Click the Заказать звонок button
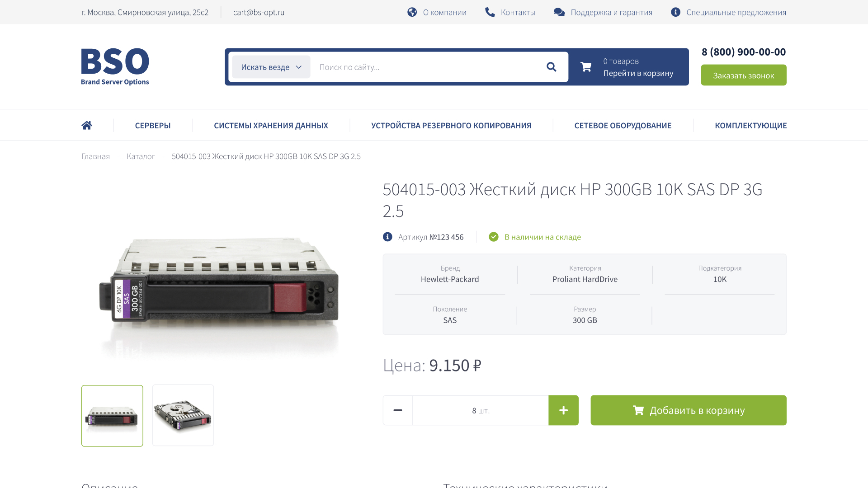 (x=744, y=75)
